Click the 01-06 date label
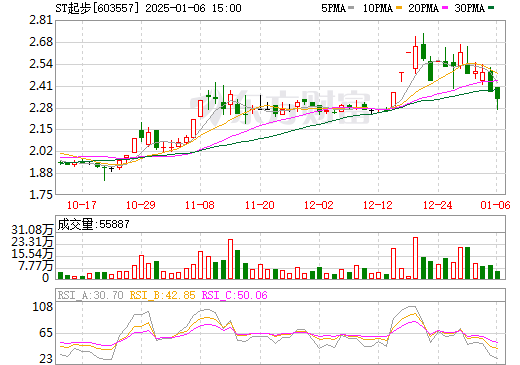Screen dimensions: 520x365 coord(495,205)
